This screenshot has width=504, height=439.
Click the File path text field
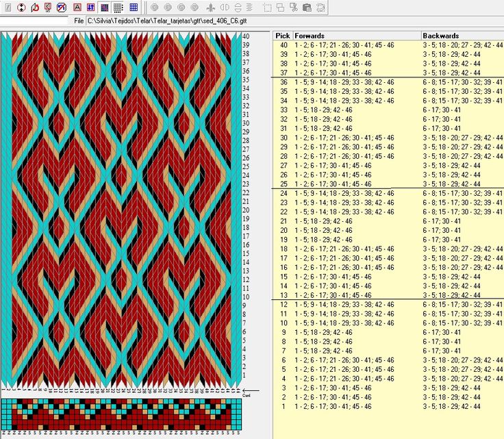[295, 21]
